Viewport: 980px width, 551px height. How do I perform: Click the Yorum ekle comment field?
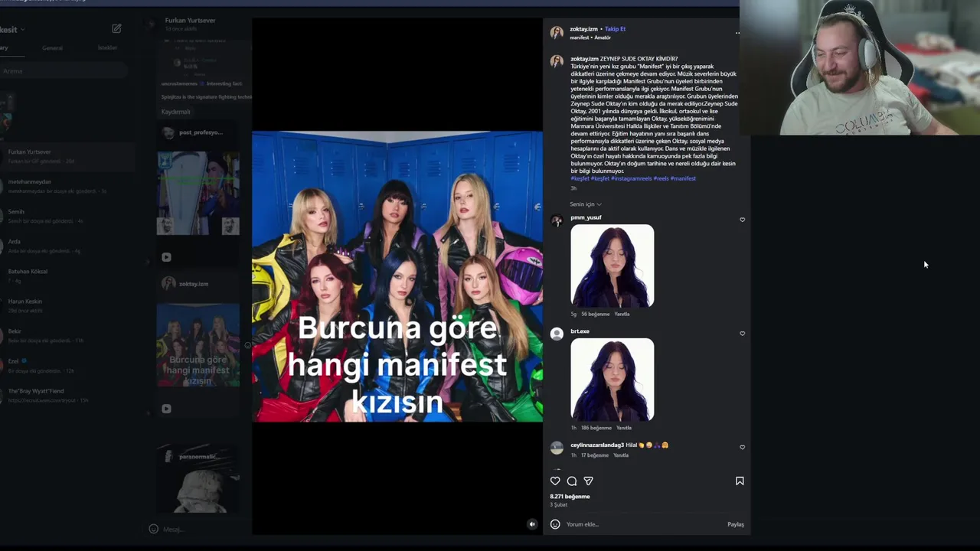[x=643, y=524]
